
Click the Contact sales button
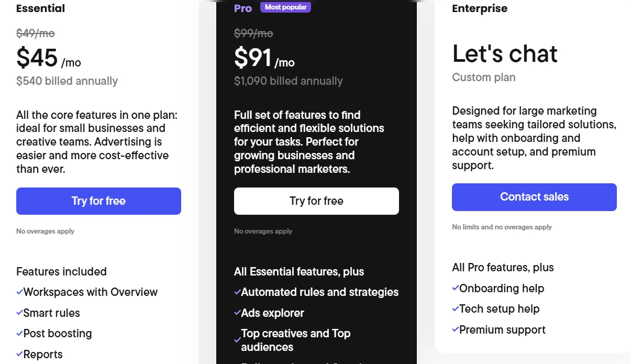(534, 197)
